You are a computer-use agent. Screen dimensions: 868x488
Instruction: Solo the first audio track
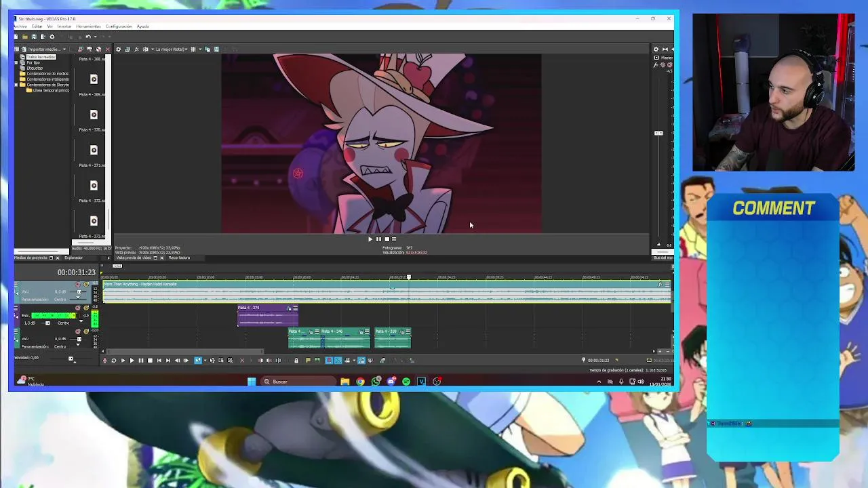(86, 284)
